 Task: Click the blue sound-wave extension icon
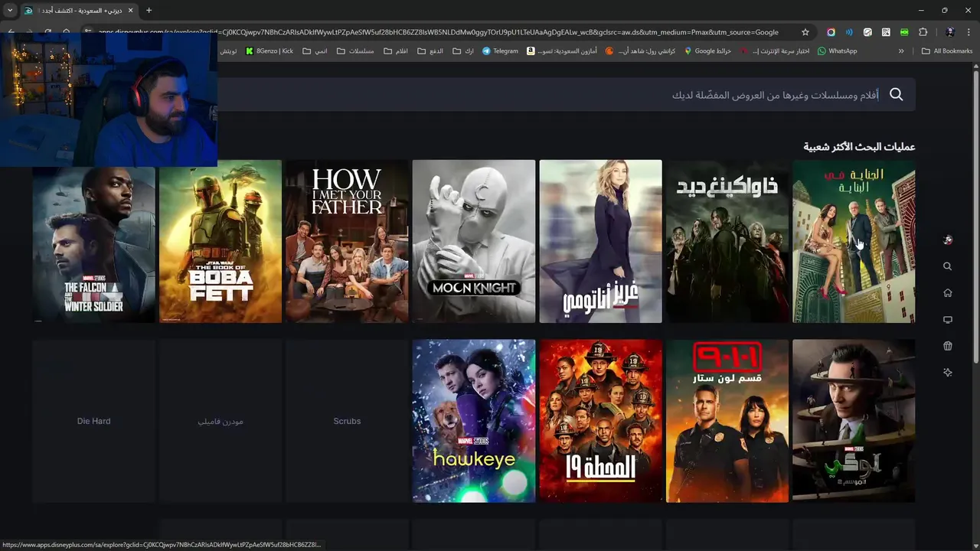point(849,32)
